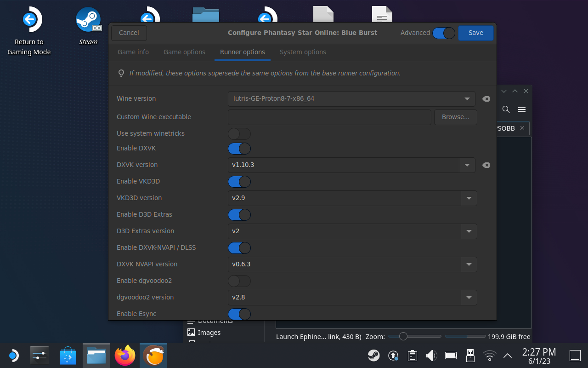Disable the Enable VKD3D switch
Screen dimensions: 588x368
point(239,182)
